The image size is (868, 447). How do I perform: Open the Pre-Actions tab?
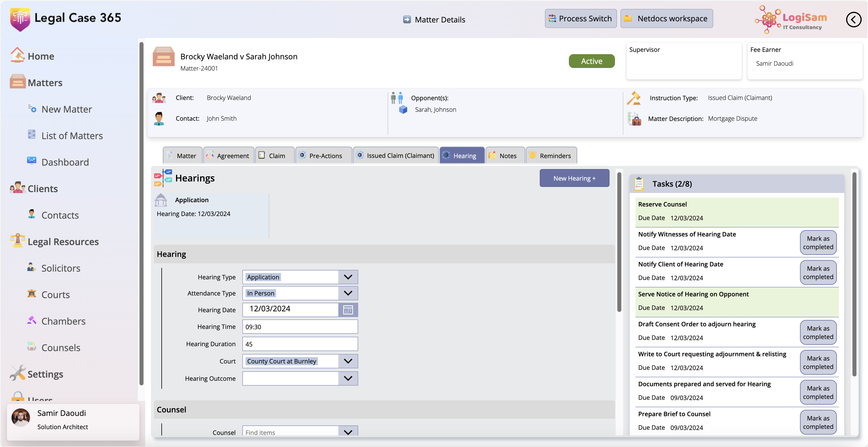click(324, 156)
